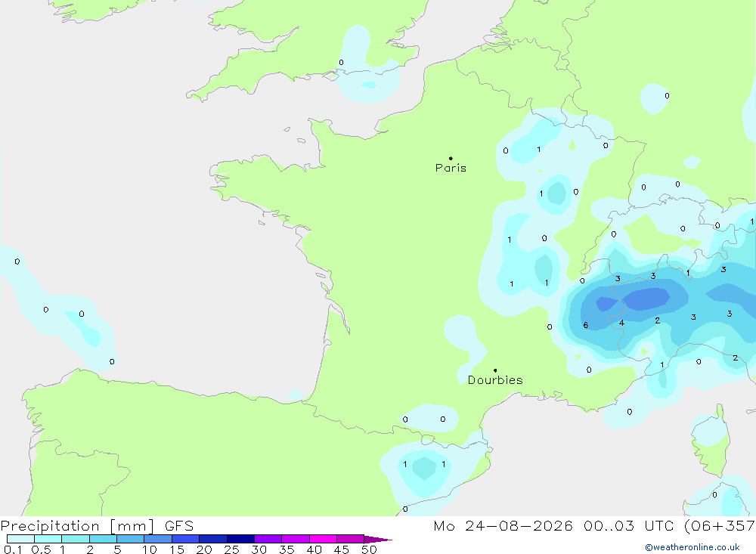Viewport: 756px width, 554px height.
Task: Click the Paris location dot marker
Action: pos(451,158)
